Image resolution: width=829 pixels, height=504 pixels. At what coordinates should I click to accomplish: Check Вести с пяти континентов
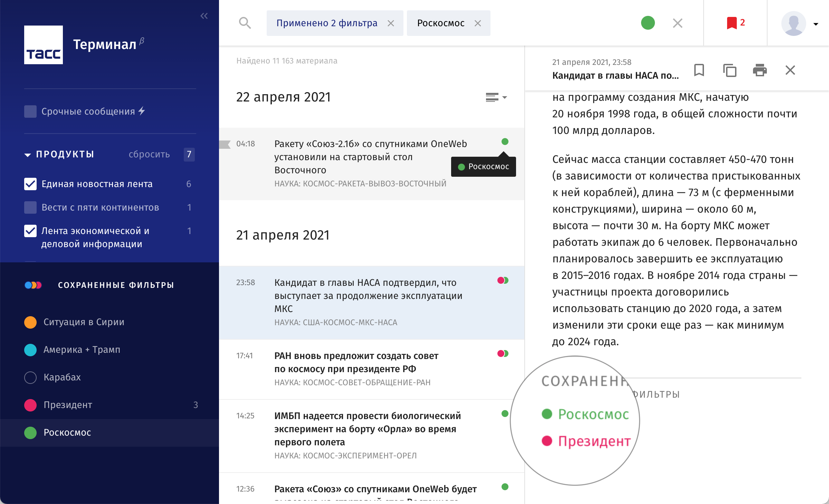(x=30, y=207)
